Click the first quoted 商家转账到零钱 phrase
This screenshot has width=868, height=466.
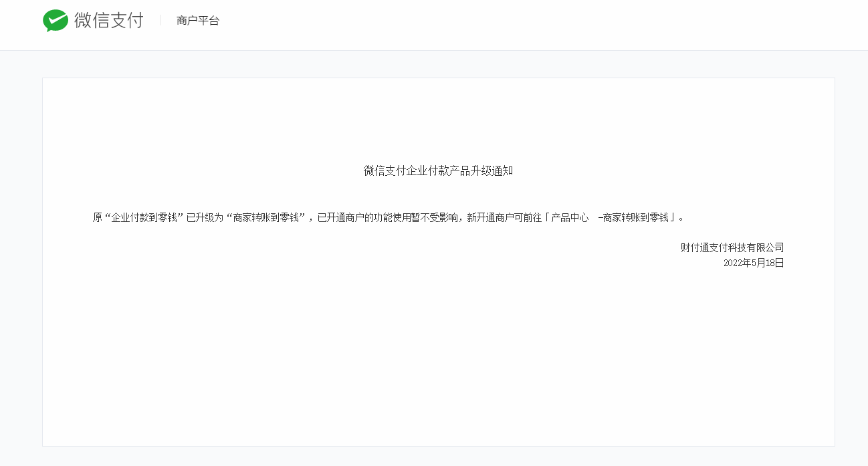pyautogui.click(x=265, y=218)
